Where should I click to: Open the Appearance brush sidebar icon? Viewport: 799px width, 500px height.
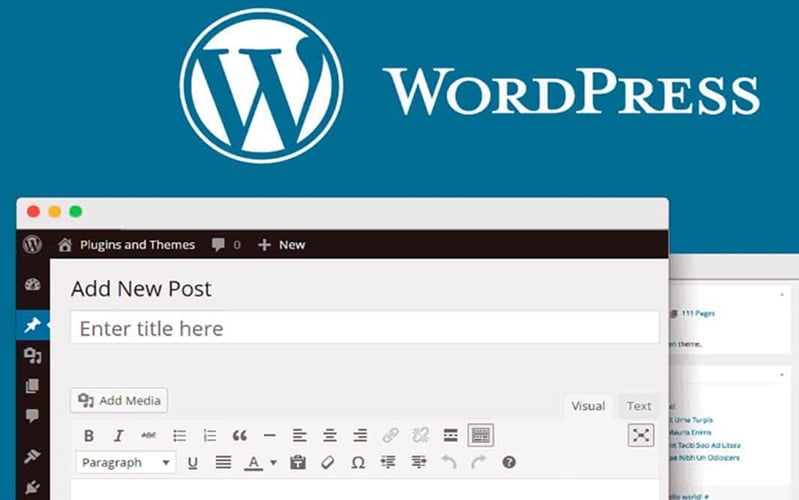pyautogui.click(x=33, y=456)
